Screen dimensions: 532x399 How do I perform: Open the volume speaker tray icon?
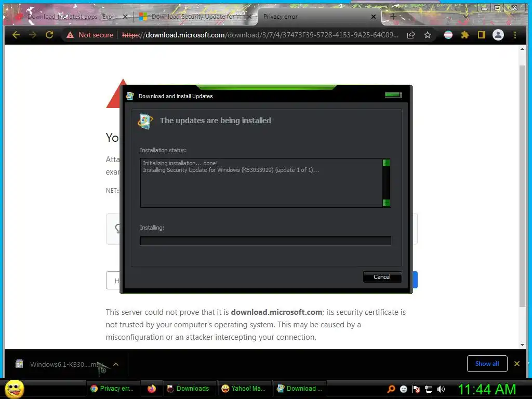[441, 389]
